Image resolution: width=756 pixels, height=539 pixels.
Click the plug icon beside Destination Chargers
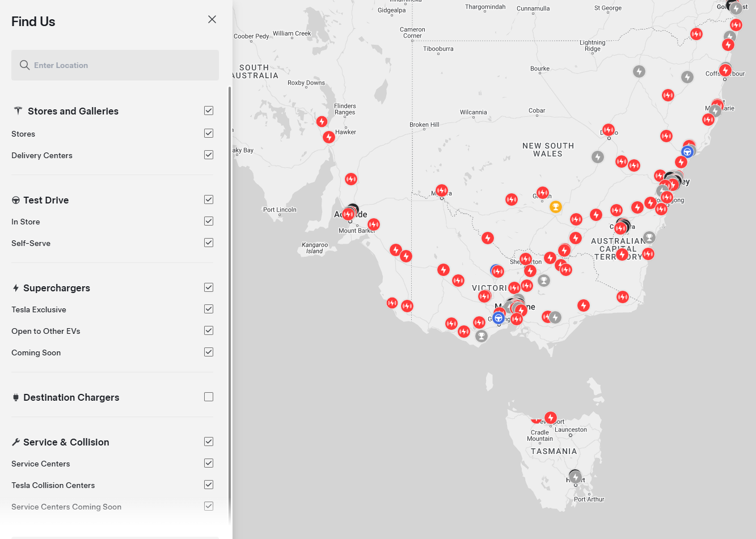(16, 397)
